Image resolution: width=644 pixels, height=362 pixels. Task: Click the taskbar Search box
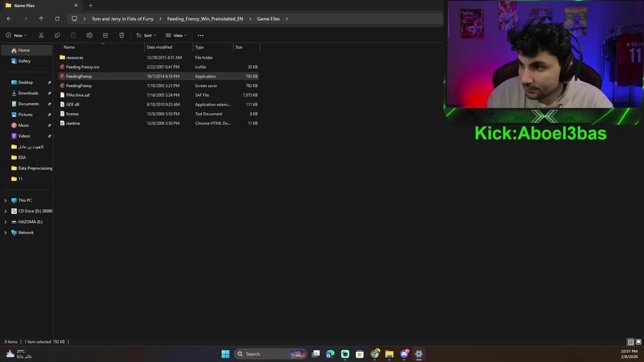pyautogui.click(x=271, y=354)
